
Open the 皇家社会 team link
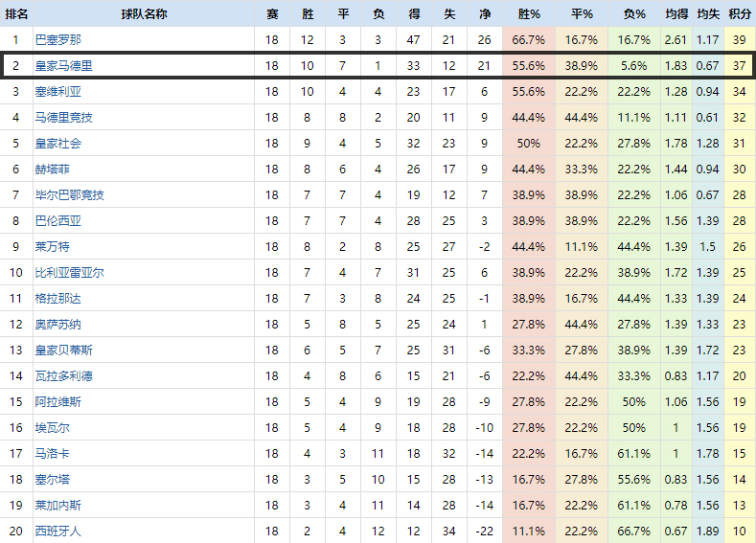(57, 143)
